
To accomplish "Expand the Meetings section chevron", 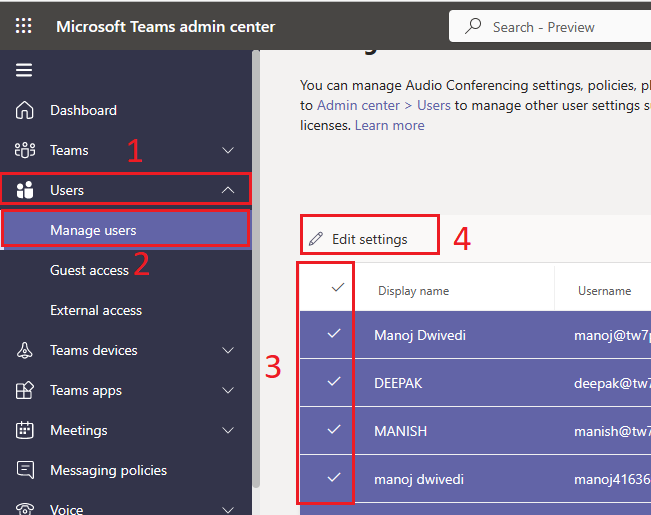I will click(228, 430).
